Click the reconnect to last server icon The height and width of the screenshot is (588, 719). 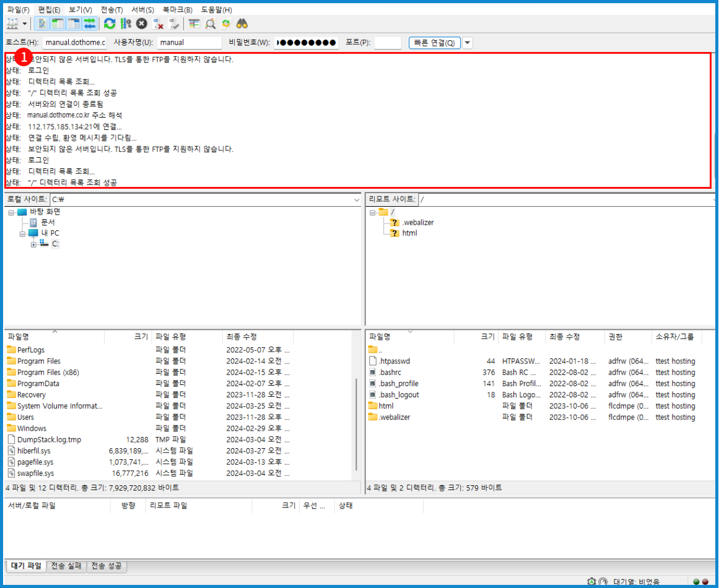[x=174, y=24]
